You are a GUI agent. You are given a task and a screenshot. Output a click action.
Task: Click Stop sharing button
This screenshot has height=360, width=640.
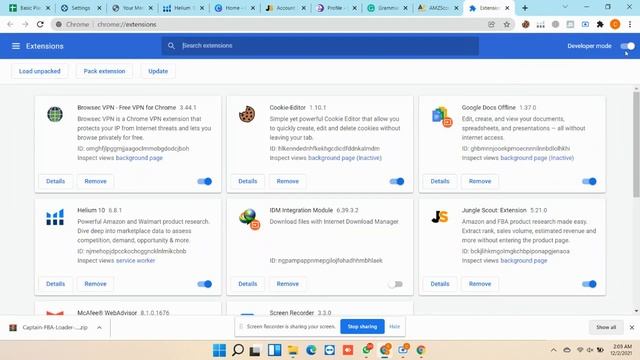pos(362,327)
